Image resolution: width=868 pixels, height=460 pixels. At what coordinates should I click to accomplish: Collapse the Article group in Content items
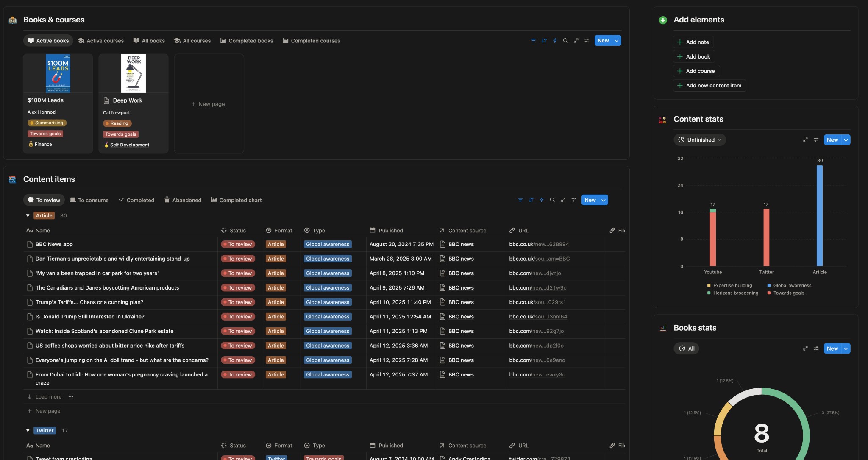27,215
